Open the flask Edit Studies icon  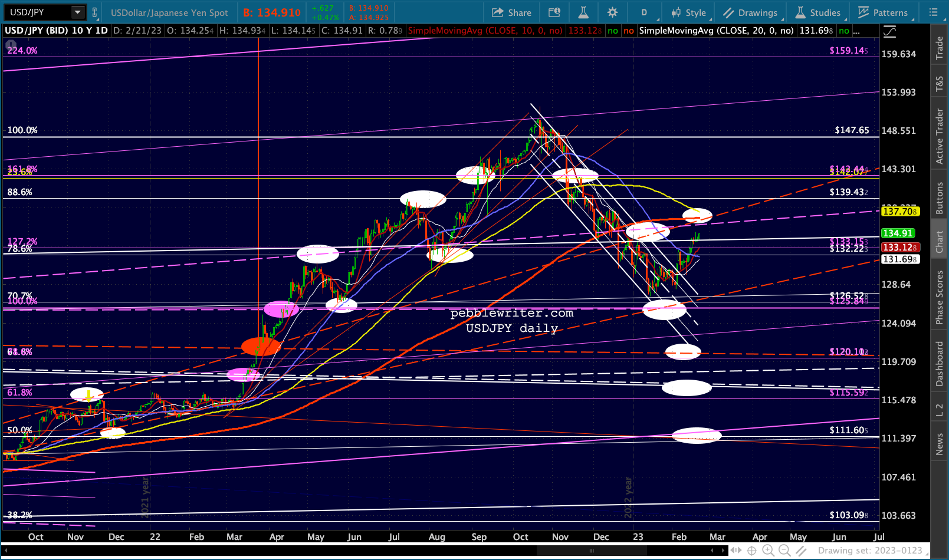[x=583, y=12]
